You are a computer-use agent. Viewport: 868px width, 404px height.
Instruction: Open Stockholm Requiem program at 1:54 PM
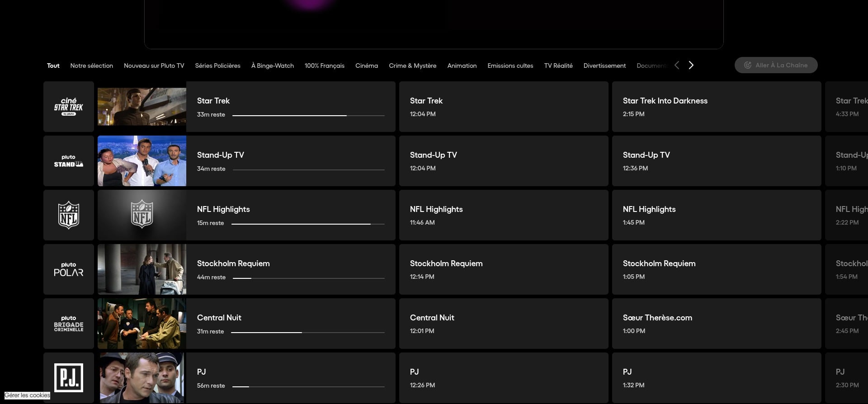(x=847, y=269)
